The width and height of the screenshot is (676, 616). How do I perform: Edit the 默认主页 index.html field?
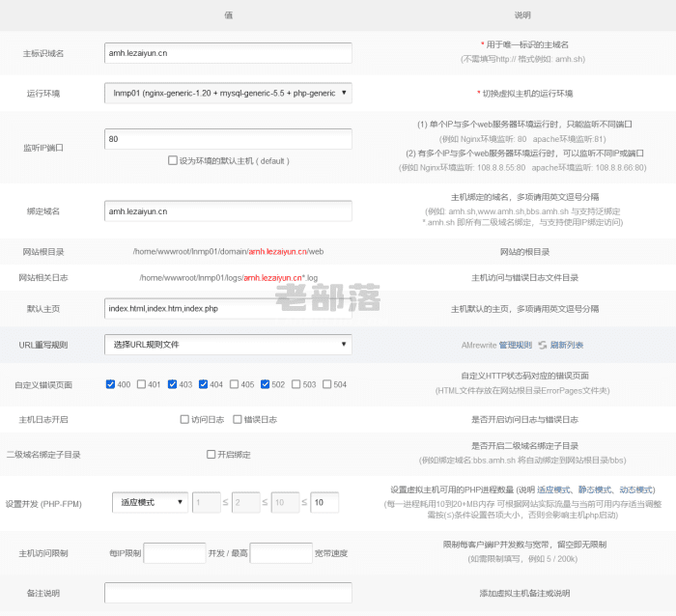coord(228,309)
